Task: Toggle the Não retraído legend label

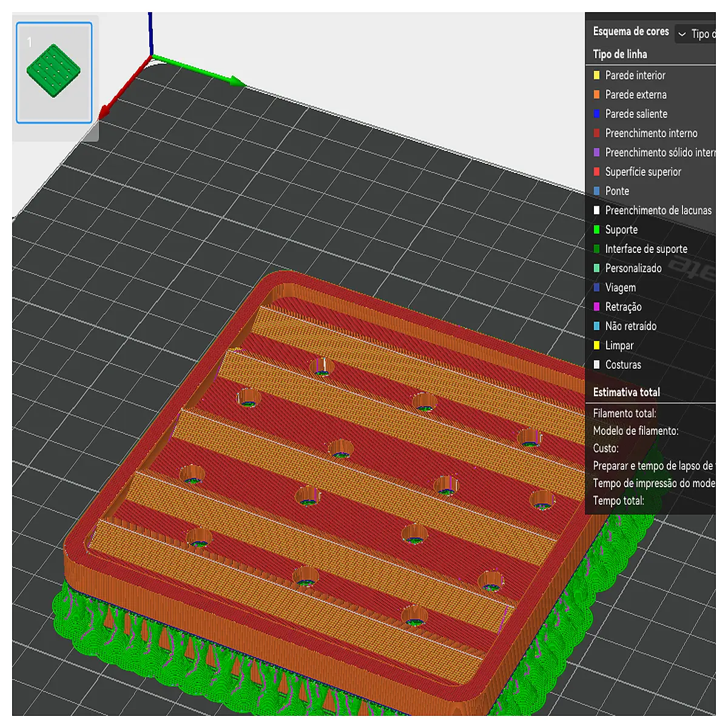Action: click(x=631, y=326)
